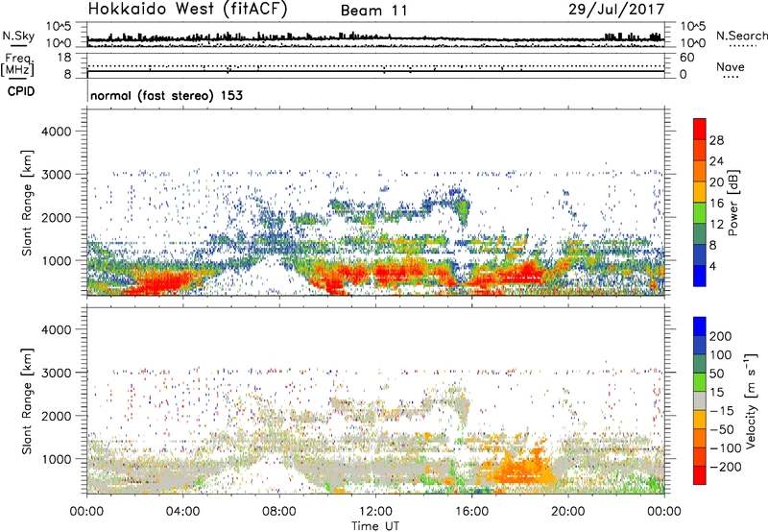Image resolution: width=768 pixels, height=532 pixels.
Task: Click the Power colorbar blue bottom segment
Action: (x=700, y=276)
